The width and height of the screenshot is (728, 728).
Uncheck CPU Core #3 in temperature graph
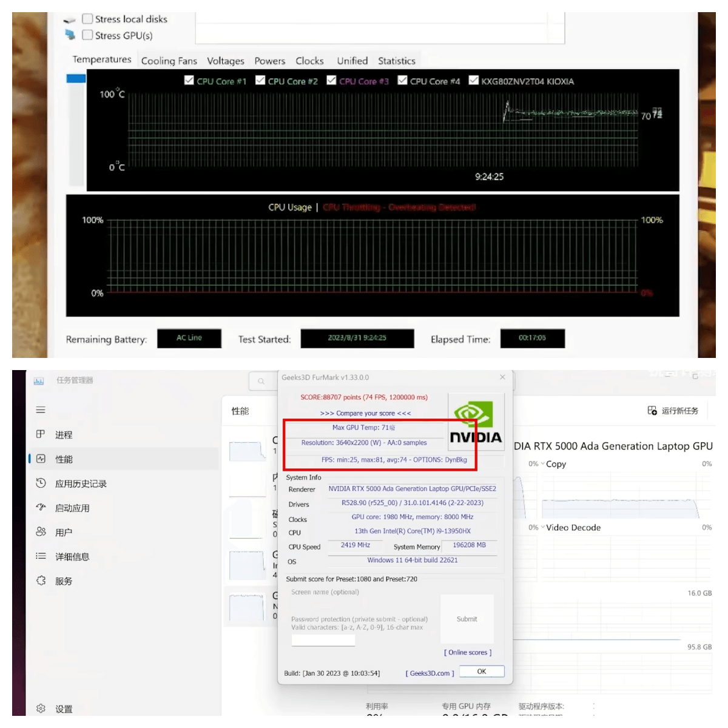331,81
